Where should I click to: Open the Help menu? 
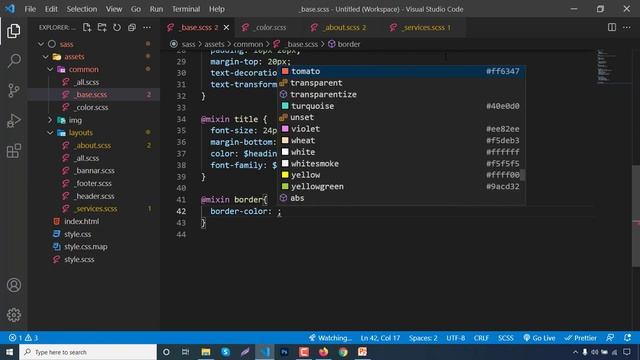[217, 9]
